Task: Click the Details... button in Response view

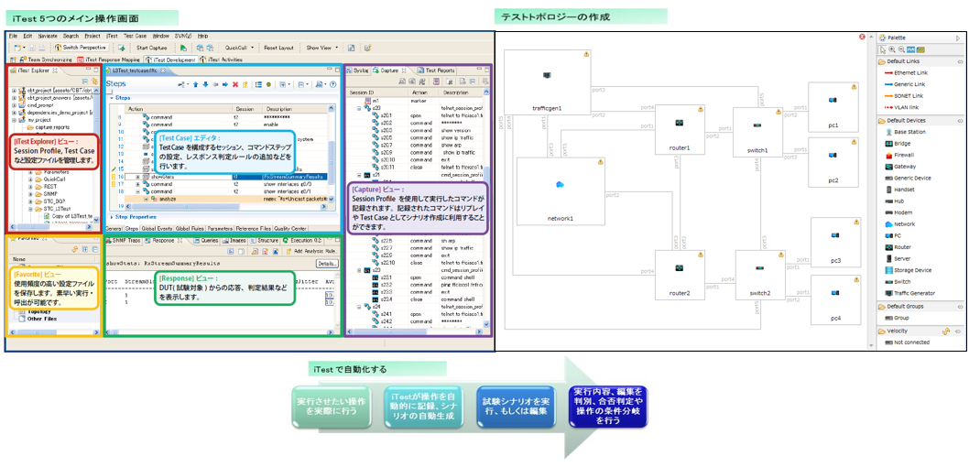Action: (326, 264)
